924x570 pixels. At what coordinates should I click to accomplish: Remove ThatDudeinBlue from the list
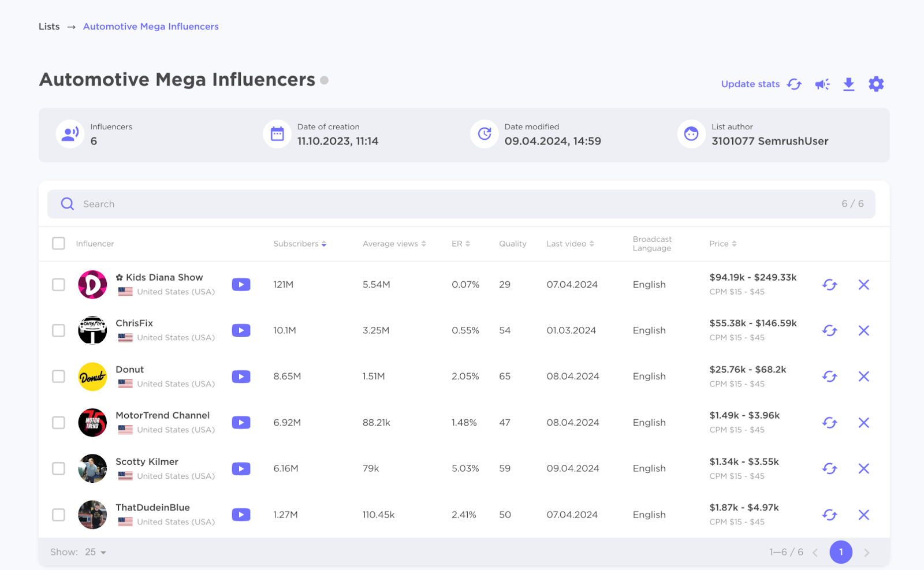click(x=864, y=515)
